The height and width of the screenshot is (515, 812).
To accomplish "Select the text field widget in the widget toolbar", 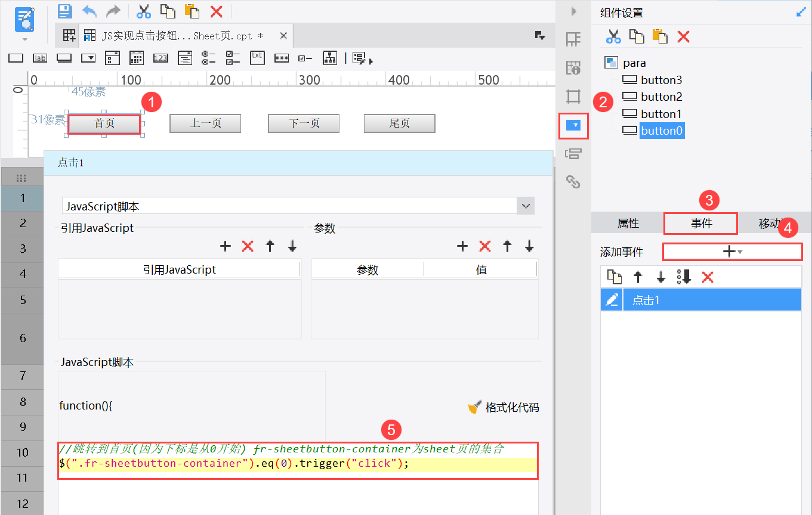I will (16, 58).
